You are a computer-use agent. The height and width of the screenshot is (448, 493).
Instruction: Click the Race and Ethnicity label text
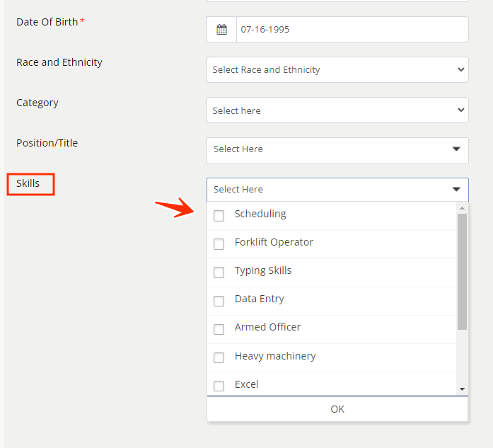(x=59, y=62)
